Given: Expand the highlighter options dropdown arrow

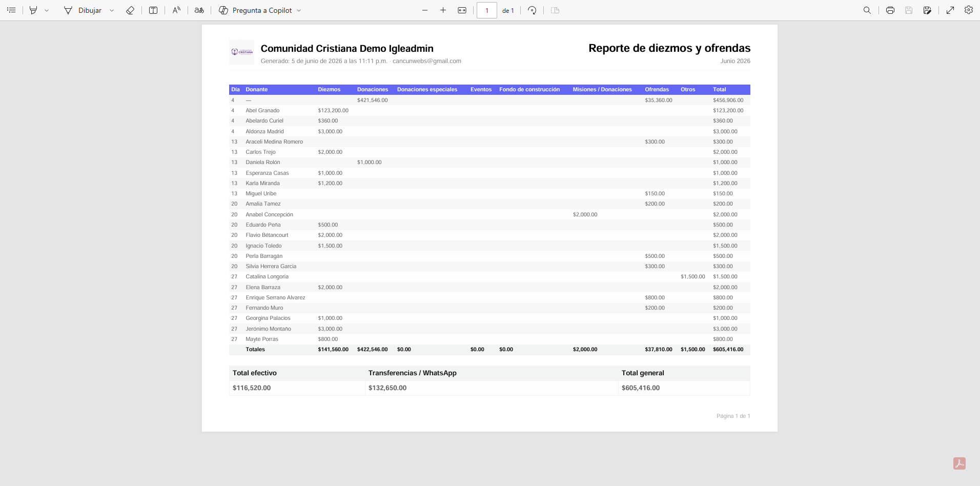Looking at the screenshot, I should (47, 10).
